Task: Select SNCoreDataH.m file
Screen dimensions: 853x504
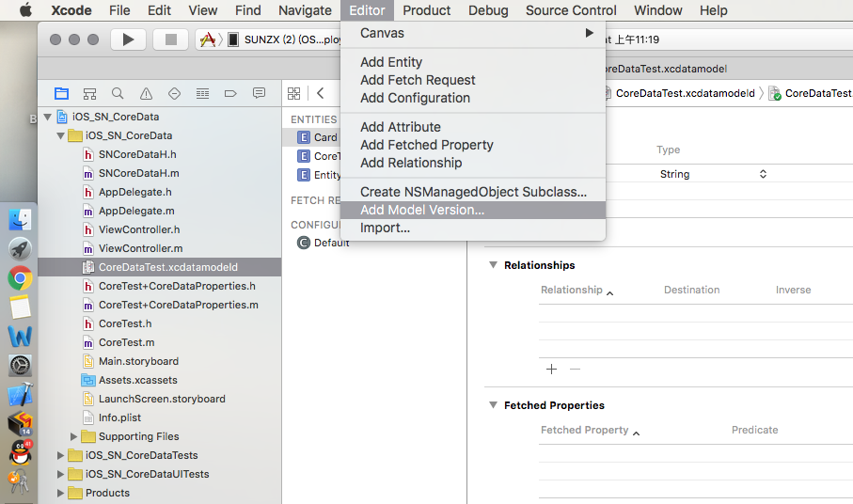Action: pos(139,173)
